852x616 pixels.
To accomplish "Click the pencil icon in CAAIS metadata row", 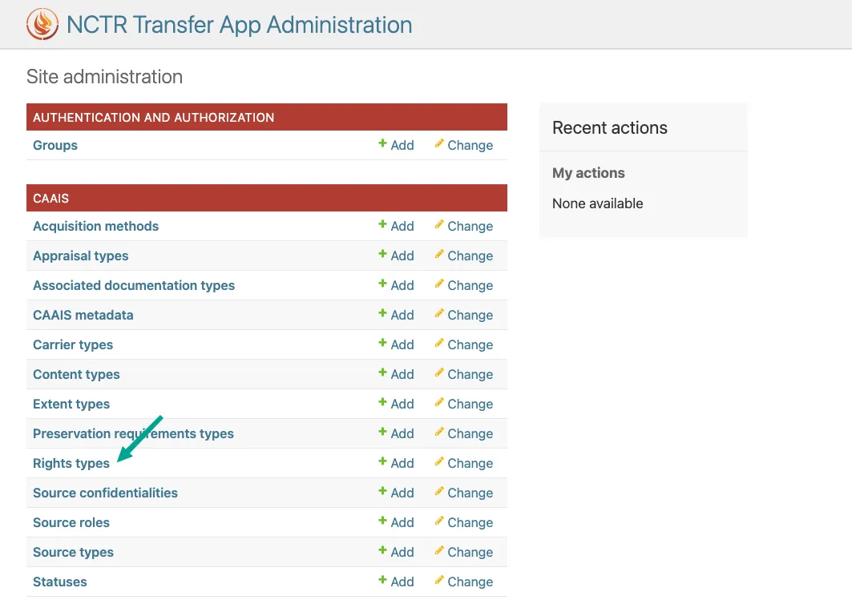I will (439, 313).
